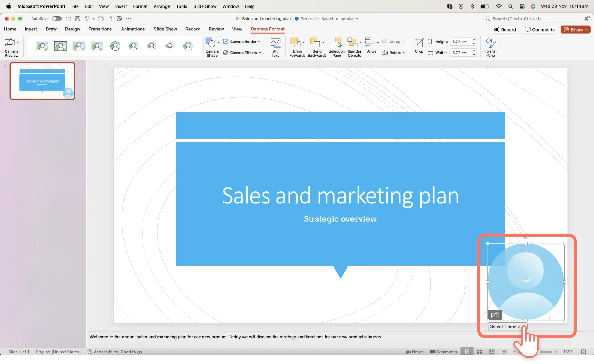The height and width of the screenshot is (364, 594).
Task: Click the Width stepper arrows
Action: point(474,53)
